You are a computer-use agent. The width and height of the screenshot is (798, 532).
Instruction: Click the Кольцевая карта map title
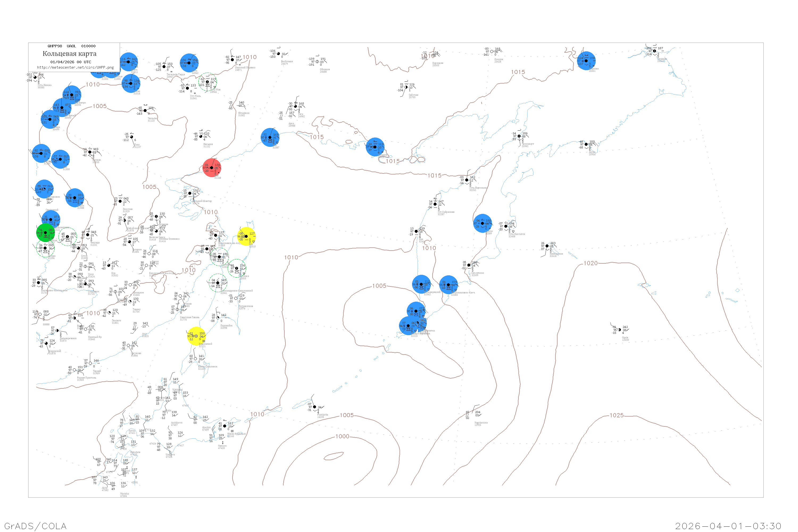[x=69, y=54]
